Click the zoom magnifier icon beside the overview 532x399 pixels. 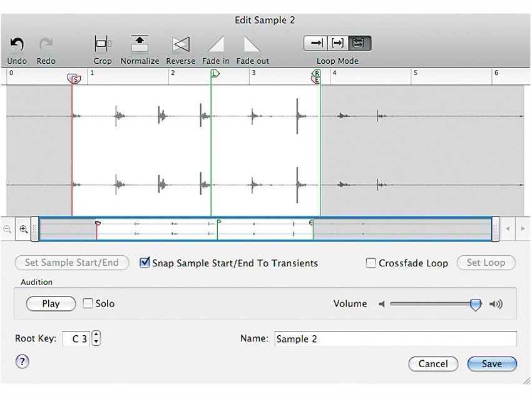tap(23, 229)
